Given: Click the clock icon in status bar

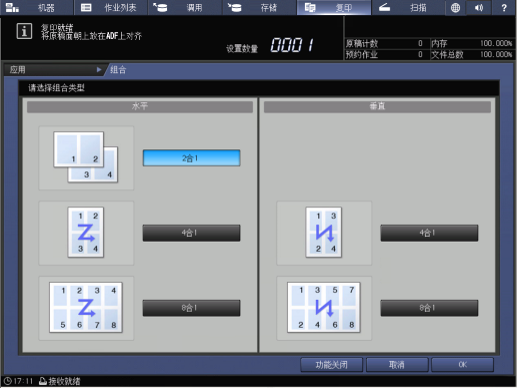Looking at the screenshot, I should click(7, 381).
